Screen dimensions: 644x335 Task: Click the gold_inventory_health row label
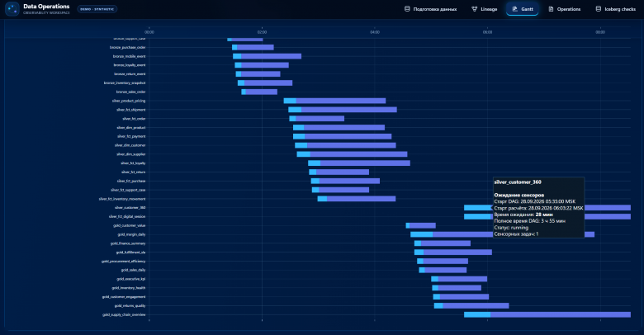(x=129, y=288)
